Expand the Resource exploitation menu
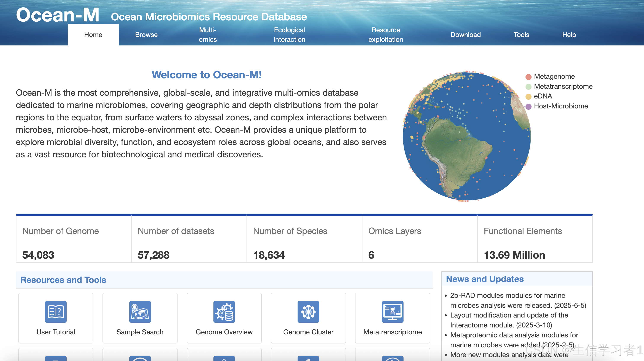644x361 pixels. point(386,35)
